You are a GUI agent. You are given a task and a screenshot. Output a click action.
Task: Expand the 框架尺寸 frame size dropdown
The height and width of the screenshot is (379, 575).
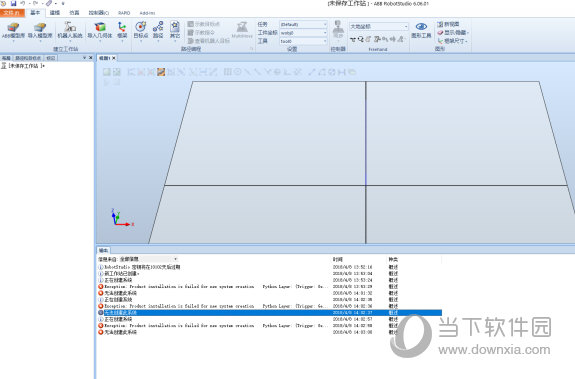[x=452, y=41]
